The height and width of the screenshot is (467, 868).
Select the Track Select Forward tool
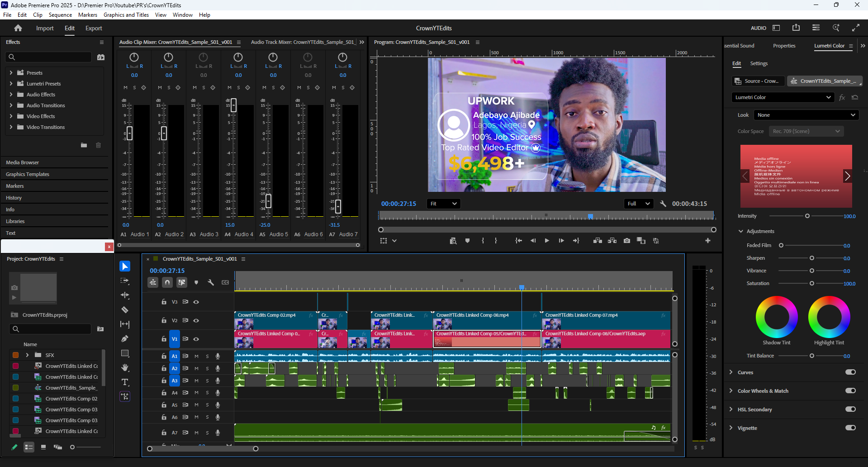[125, 281]
